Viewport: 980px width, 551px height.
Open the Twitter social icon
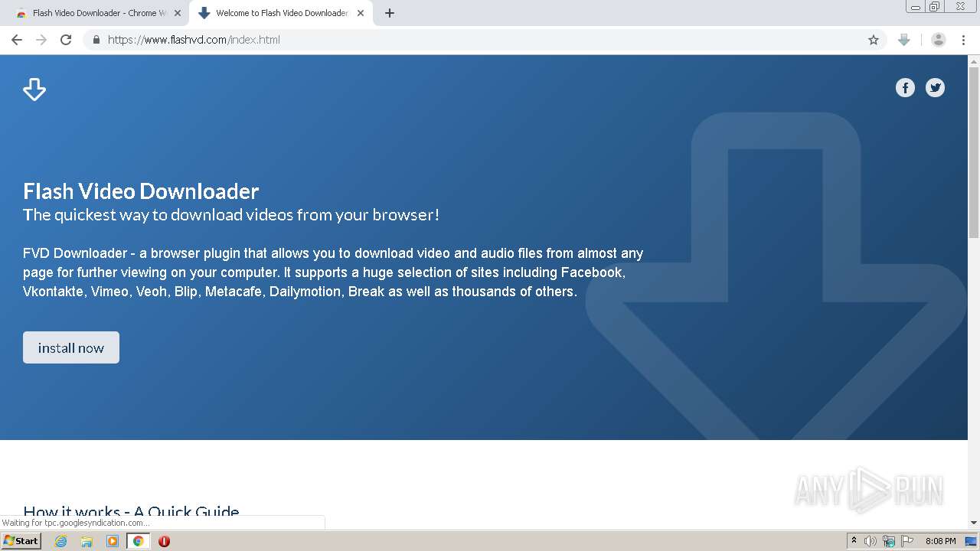pyautogui.click(x=935, y=88)
